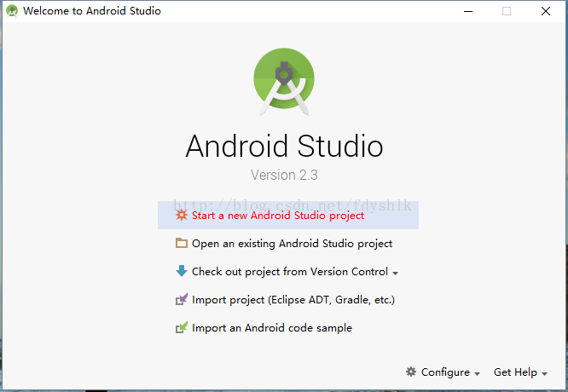568x392 pixels.
Task: Expand the Version Control dropdown arrow
Action: point(395,274)
